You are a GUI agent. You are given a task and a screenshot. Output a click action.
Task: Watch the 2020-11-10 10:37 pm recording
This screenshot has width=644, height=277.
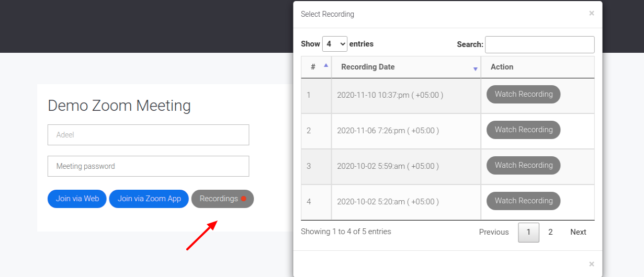(524, 95)
